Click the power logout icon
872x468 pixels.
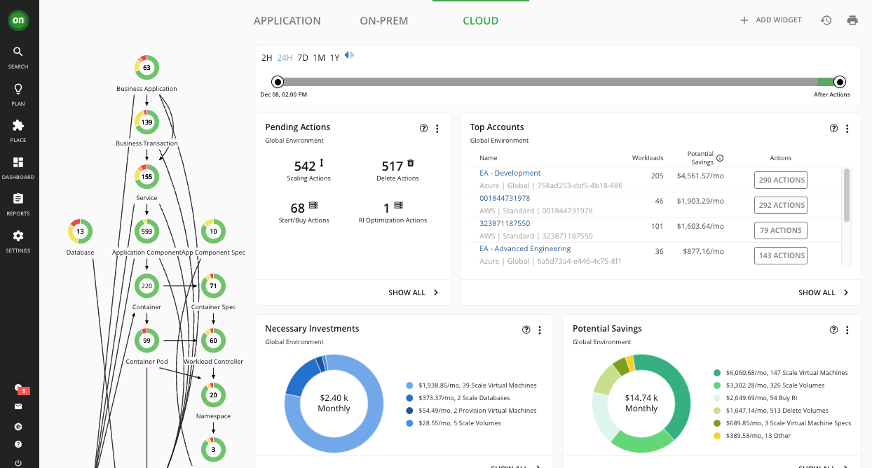[x=18, y=462]
